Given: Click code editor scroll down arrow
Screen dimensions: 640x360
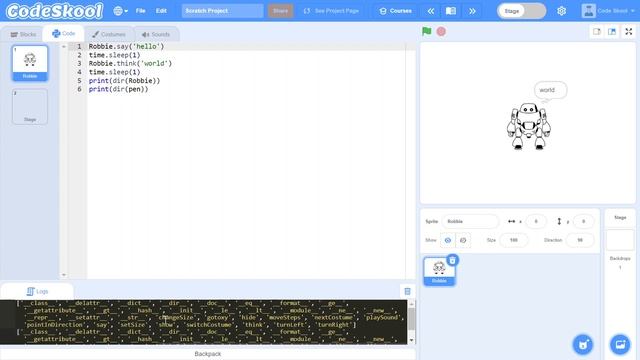Looking at the screenshot, I should click(x=64, y=275).
